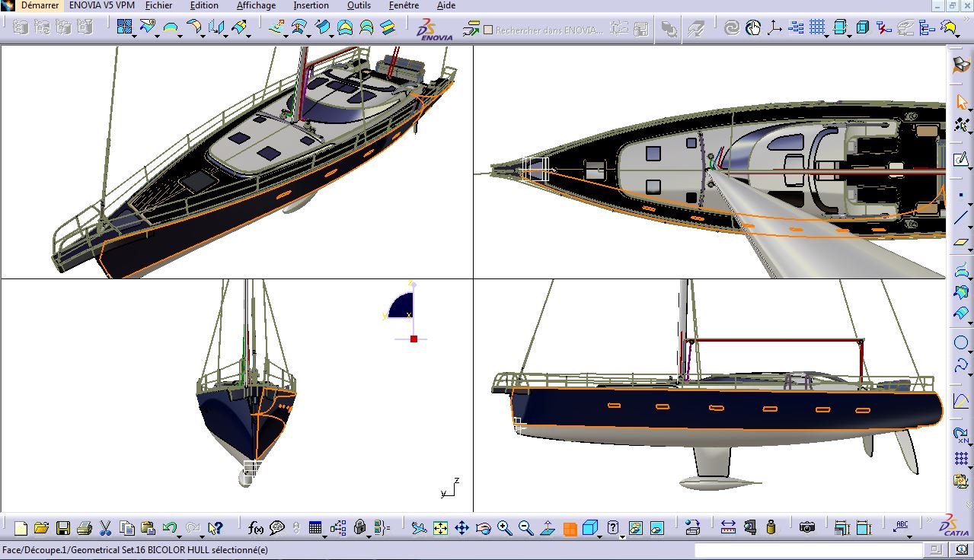Zoom out with the magnifier minus icon

click(525, 527)
